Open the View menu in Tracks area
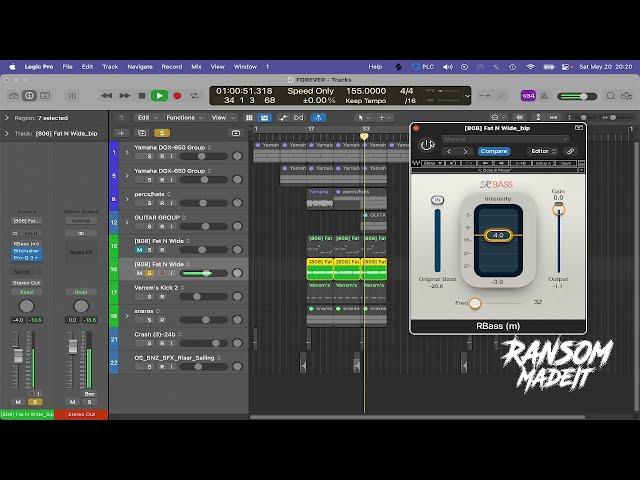This screenshot has height=480, width=640. 223,118
